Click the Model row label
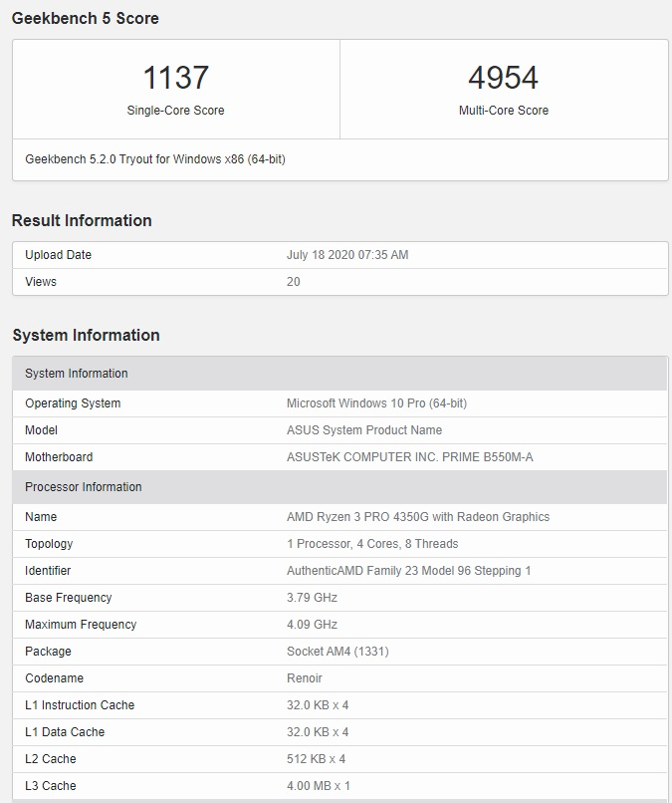The height and width of the screenshot is (803, 672). coord(41,430)
